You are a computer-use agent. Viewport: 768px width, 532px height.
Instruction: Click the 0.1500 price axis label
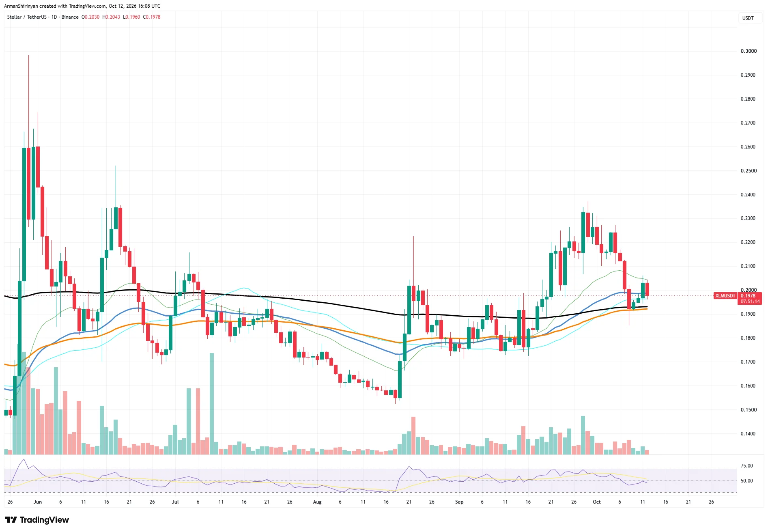(x=749, y=410)
